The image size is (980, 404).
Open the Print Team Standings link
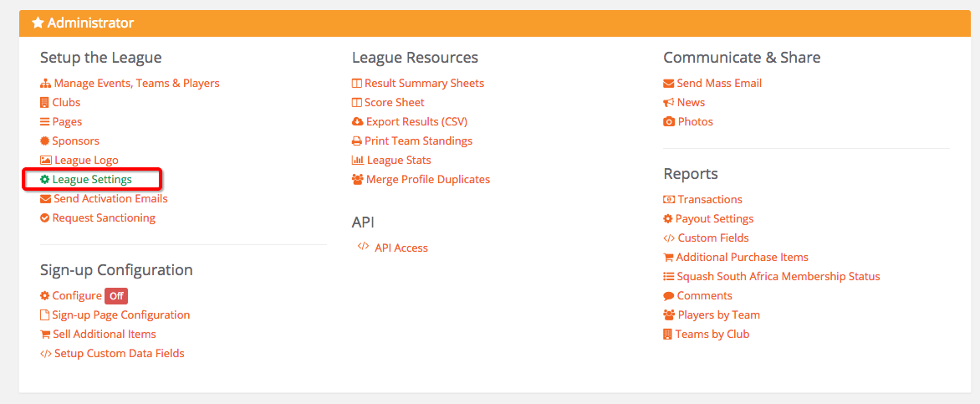419,141
